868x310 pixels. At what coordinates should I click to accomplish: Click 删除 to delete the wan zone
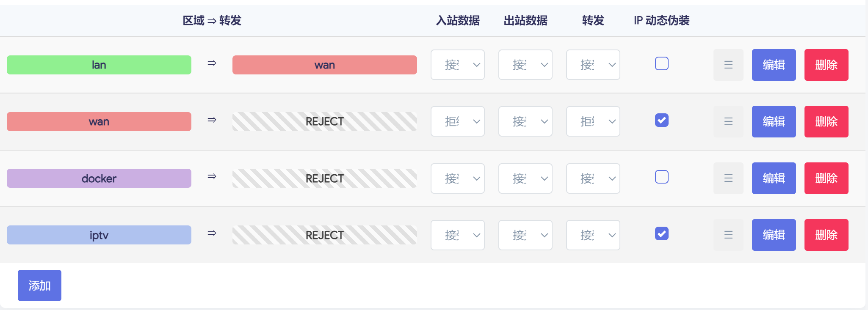point(826,121)
